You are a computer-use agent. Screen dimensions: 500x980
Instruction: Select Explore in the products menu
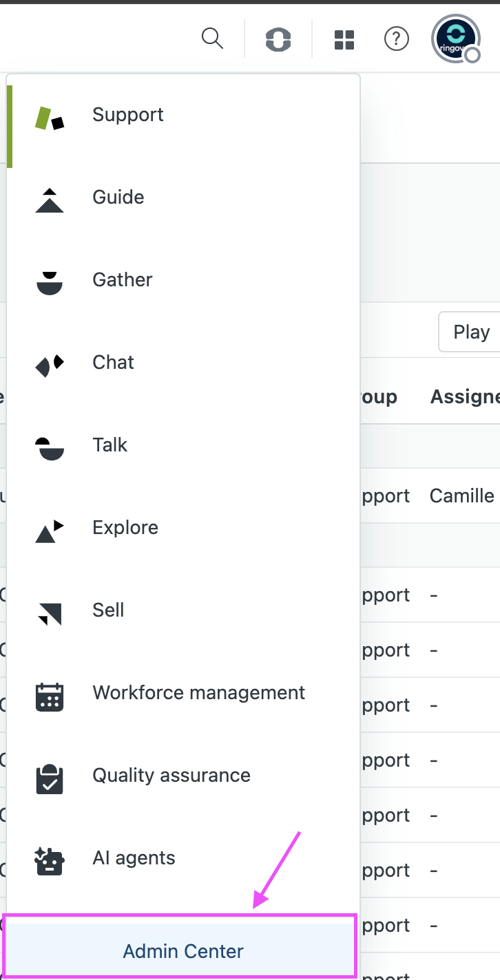pyautogui.click(x=183, y=528)
